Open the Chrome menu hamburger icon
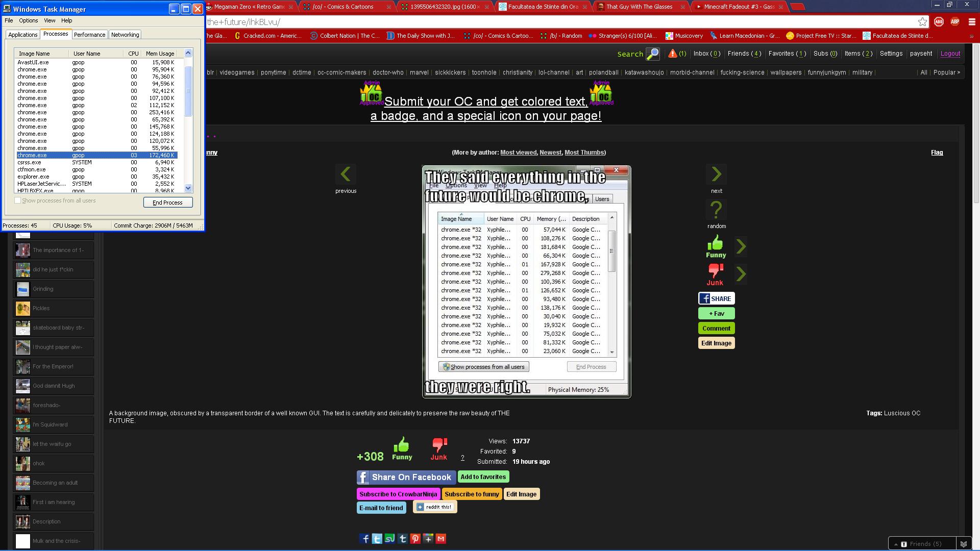The width and height of the screenshot is (980, 551). 972,22
